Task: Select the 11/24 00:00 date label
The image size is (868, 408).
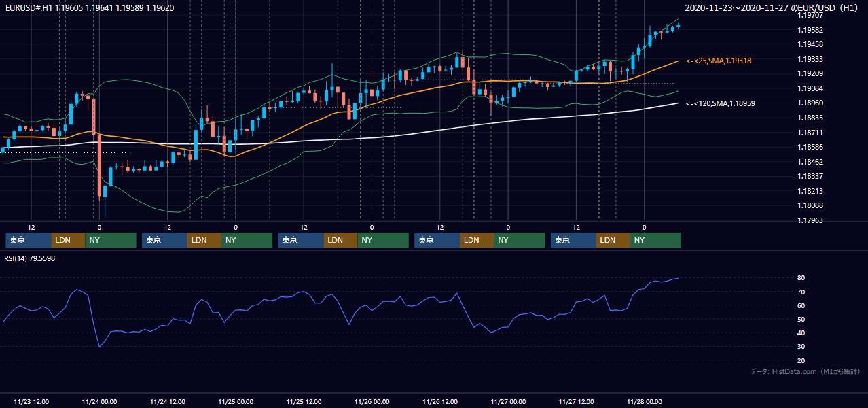Action: coord(99,401)
